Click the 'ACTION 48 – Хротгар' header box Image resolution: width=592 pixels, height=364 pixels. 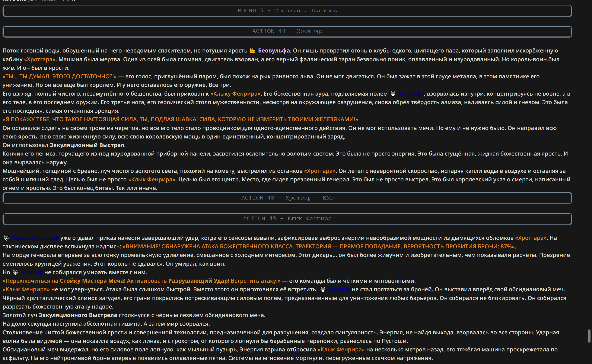click(x=287, y=31)
